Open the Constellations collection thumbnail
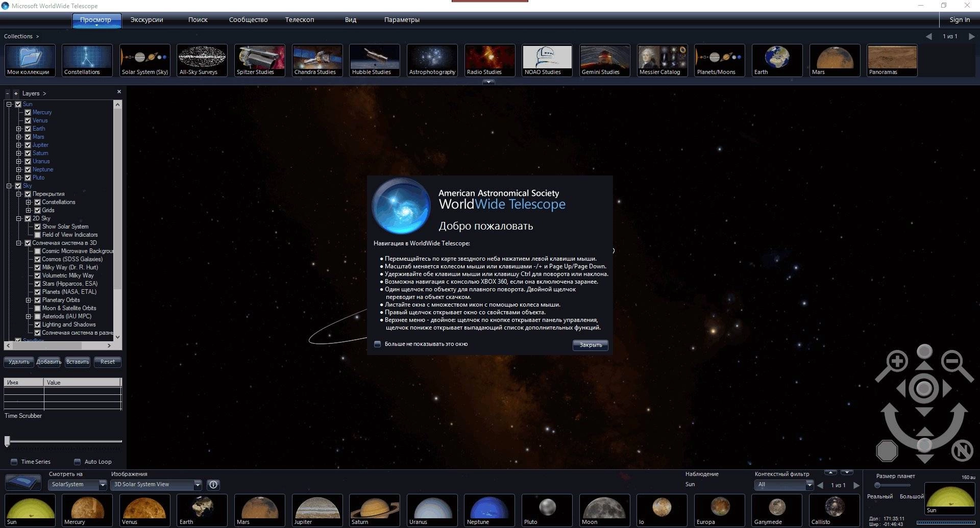980x528 pixels. 87,60
